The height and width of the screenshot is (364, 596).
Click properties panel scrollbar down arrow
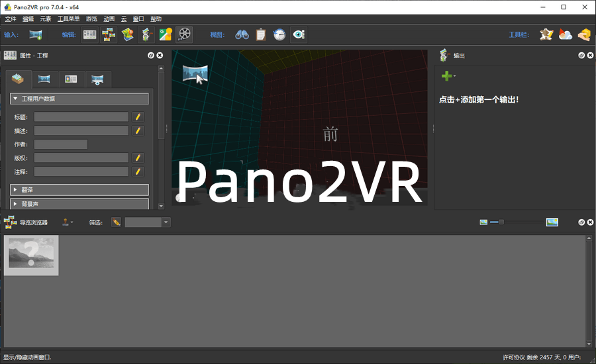tap(161, 206)
